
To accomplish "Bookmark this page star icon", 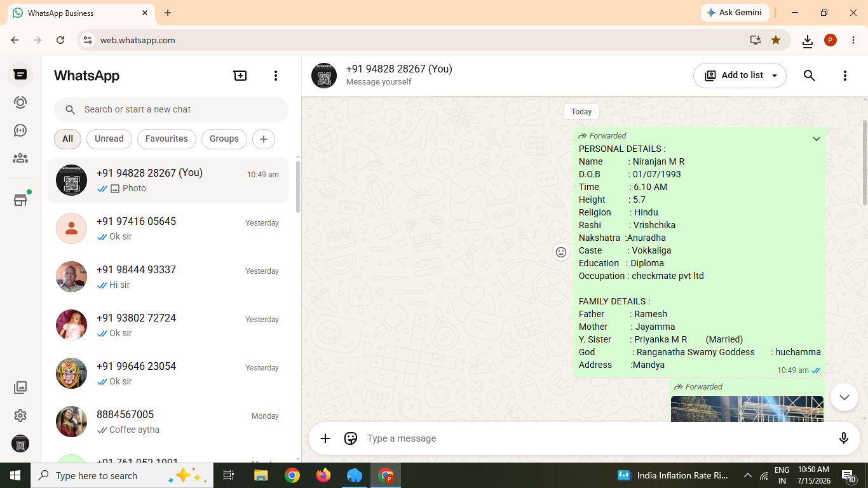I will (776, 40).
